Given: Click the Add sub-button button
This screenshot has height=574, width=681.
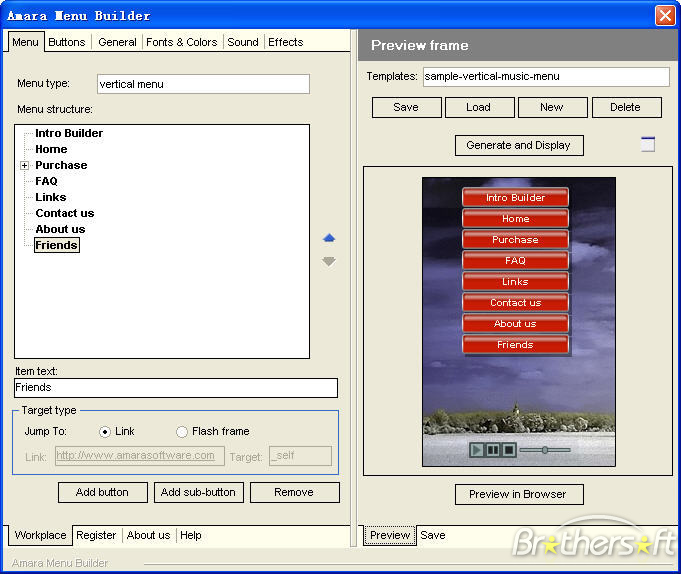Looking at the screenshot, I should point(198,492).
